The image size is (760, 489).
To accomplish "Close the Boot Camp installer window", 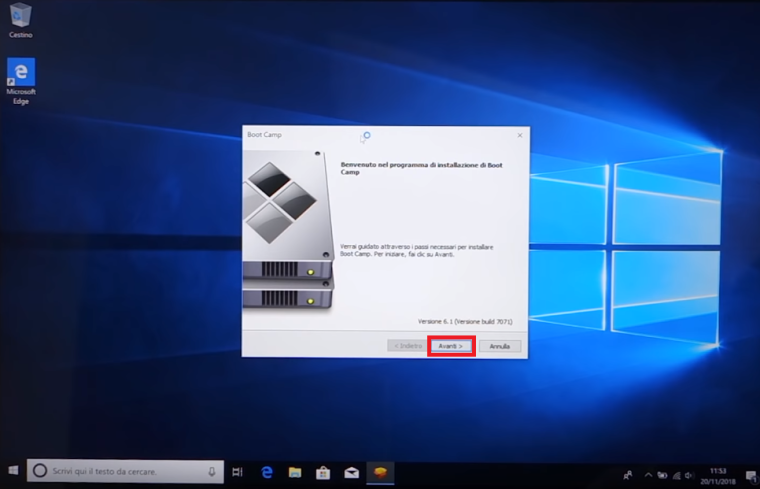I will pos(519,135).
